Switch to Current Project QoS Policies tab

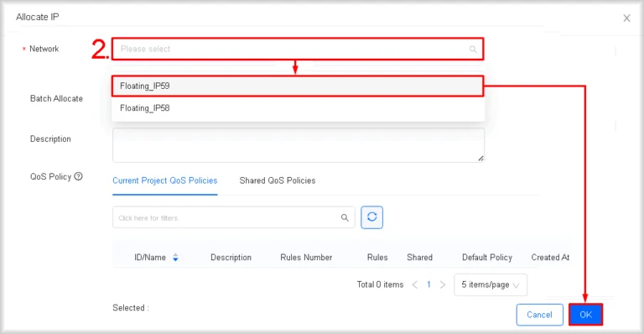coord(164,180)
